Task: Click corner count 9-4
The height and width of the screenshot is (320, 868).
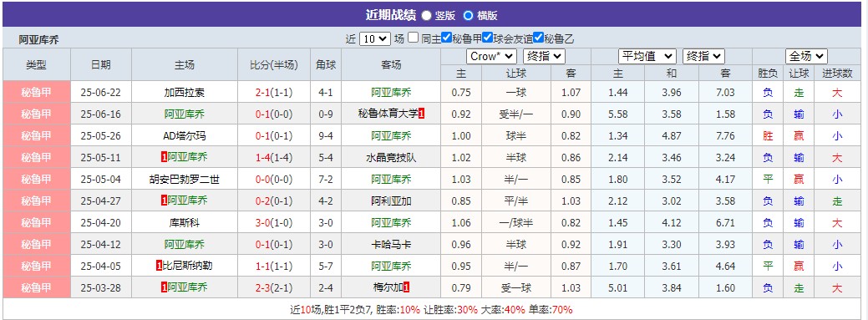Action: click(x=326, y=135)
